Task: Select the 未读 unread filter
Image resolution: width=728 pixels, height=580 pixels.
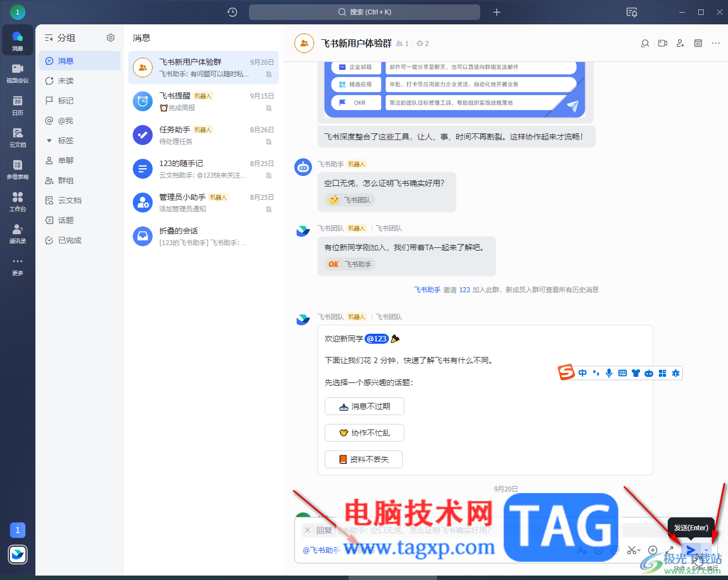Action: (x=80, y=81)
